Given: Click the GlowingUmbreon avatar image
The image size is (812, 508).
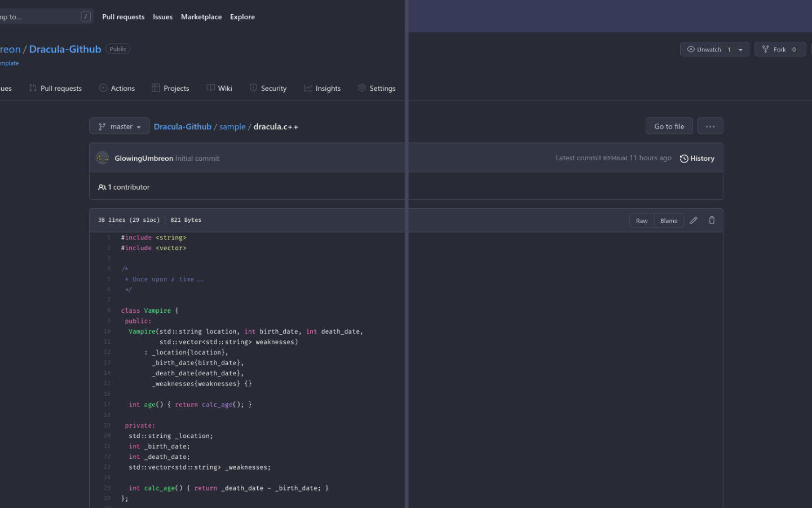Looking at the screenshot, I should 102,158.
